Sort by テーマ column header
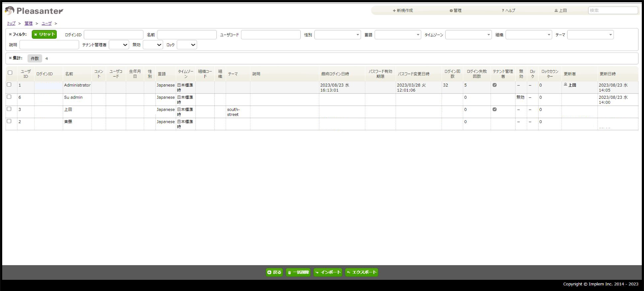 point(238,74)
